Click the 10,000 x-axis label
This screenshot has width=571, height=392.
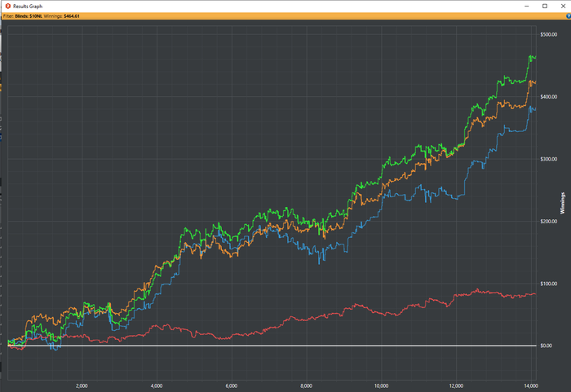click(x=381, y=385)
